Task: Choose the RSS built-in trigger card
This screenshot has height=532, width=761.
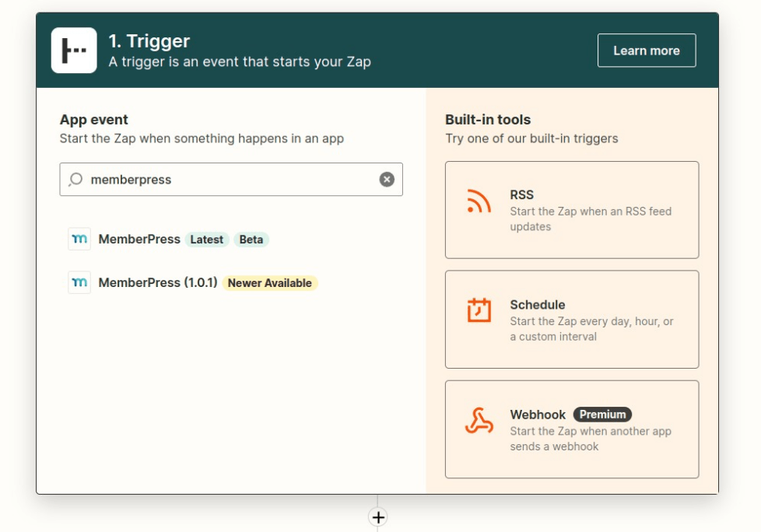Action: tap(572, 210)
